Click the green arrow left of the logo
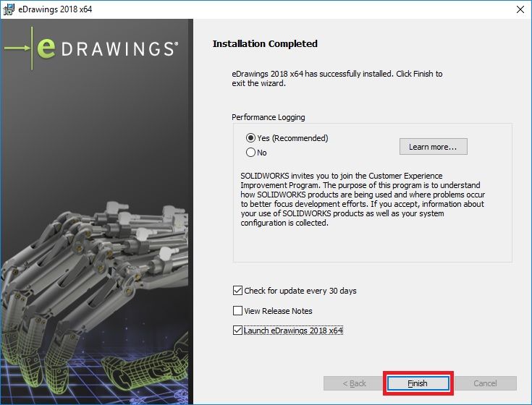532x405 pixels. 17,48
